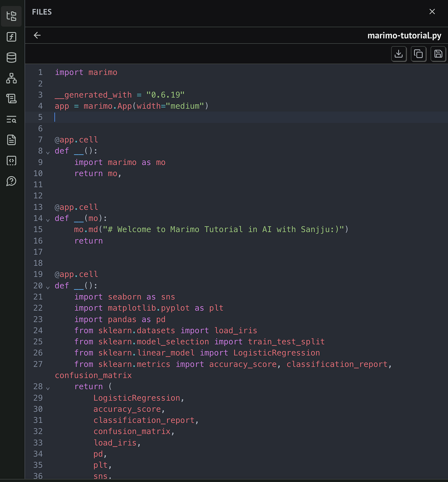The height and width of the screenshot is (482, 448).
Task: Click "LogisticRegression," on line 29
Action: coord(139,398)
